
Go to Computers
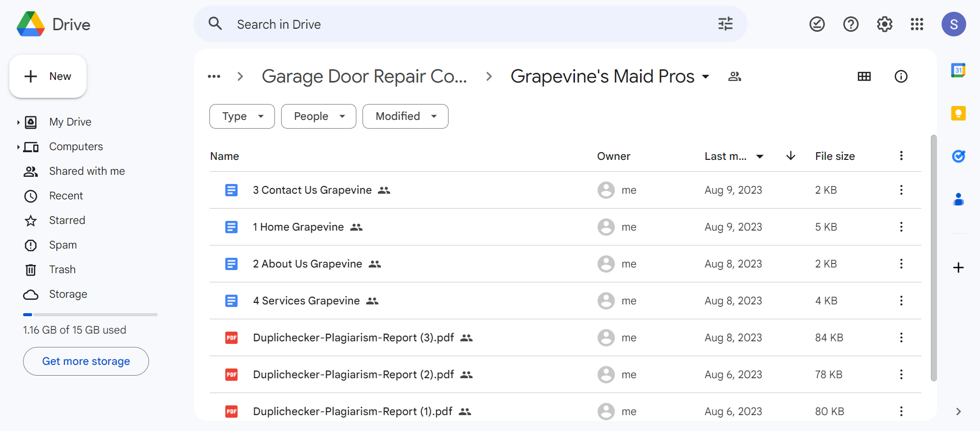tap(76, 147)
